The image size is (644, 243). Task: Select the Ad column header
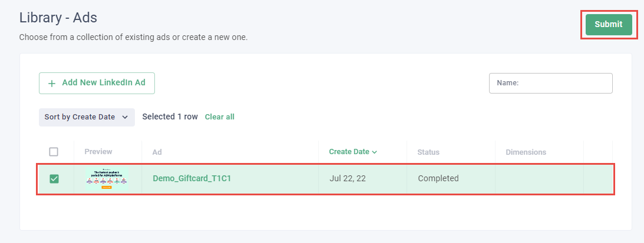(x=157, y=152)
